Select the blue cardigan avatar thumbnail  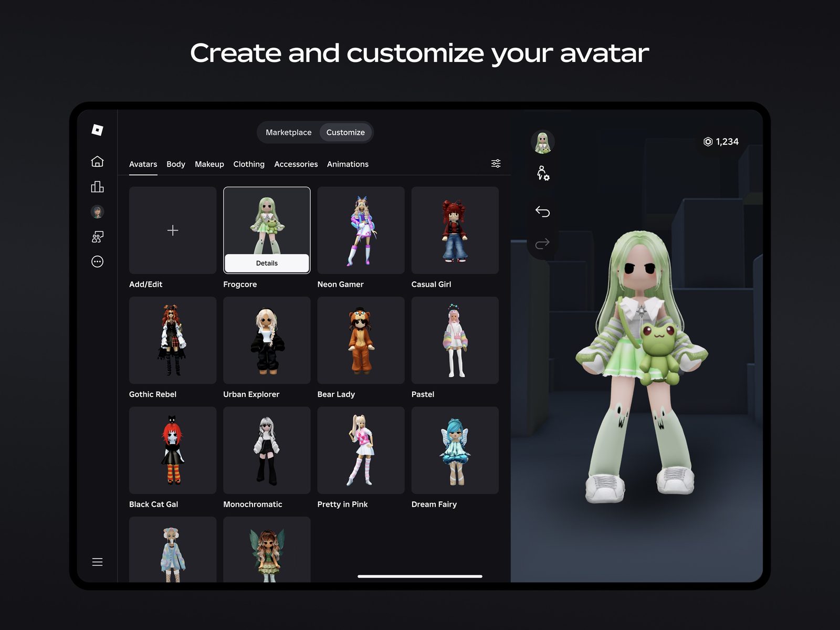point(173,549)
